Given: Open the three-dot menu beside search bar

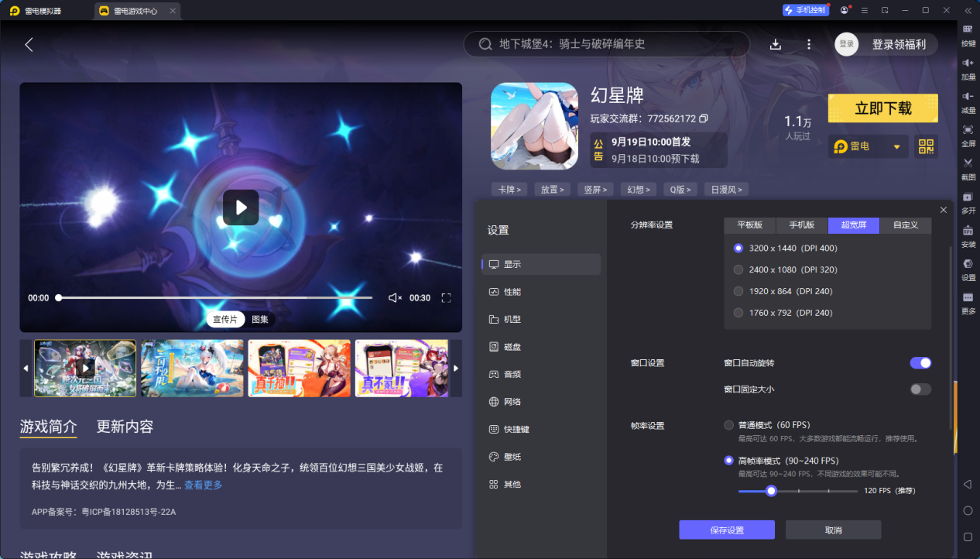Looking at the screenshot, I should (x=809, y=44).
